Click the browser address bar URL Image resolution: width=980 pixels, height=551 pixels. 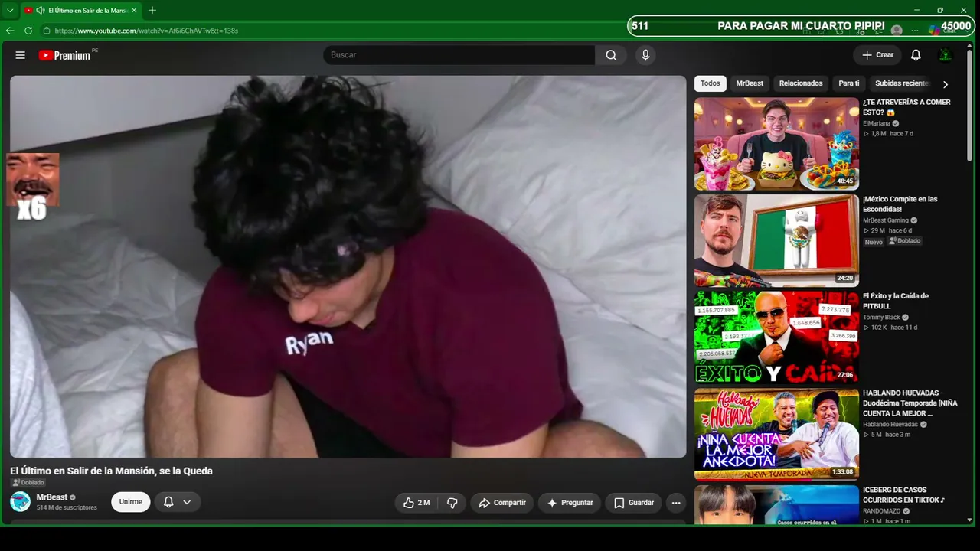tap(146, 31)
